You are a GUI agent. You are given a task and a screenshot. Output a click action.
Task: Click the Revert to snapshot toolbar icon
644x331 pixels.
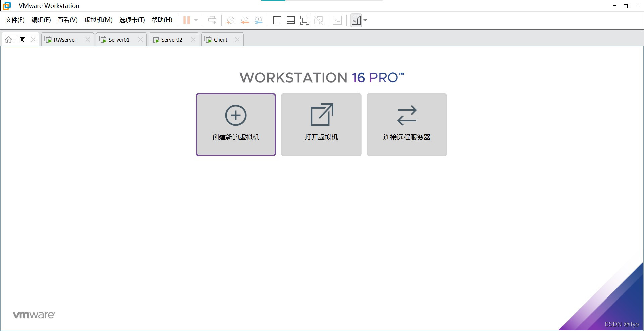(x=245, y=20)
